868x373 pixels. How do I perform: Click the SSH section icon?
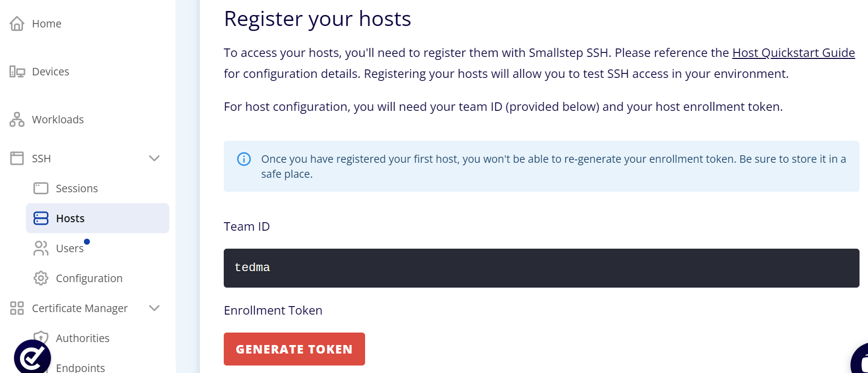16,158
